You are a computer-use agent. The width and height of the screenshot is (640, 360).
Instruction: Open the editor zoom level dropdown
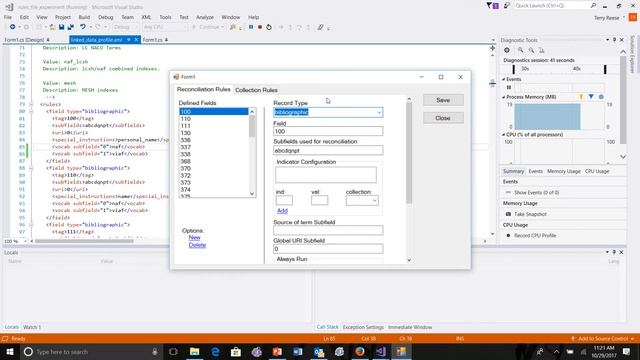[25, 241]
